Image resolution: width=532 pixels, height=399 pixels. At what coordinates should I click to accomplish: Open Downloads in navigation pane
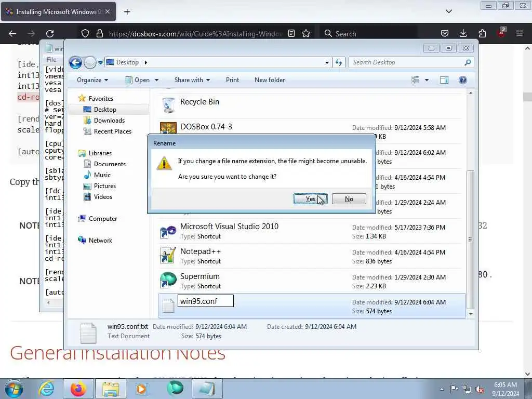[109, 121]
